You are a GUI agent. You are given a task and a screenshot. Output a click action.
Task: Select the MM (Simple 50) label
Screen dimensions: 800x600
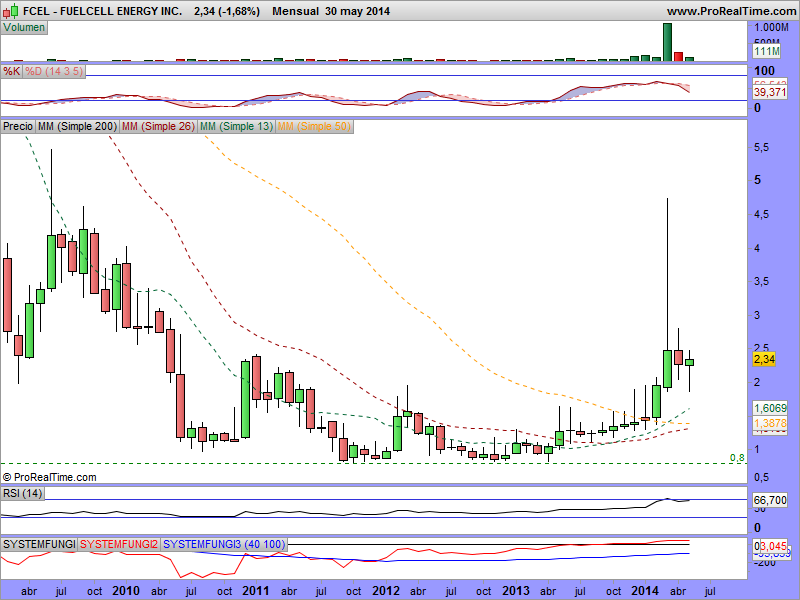coord(314,127)
